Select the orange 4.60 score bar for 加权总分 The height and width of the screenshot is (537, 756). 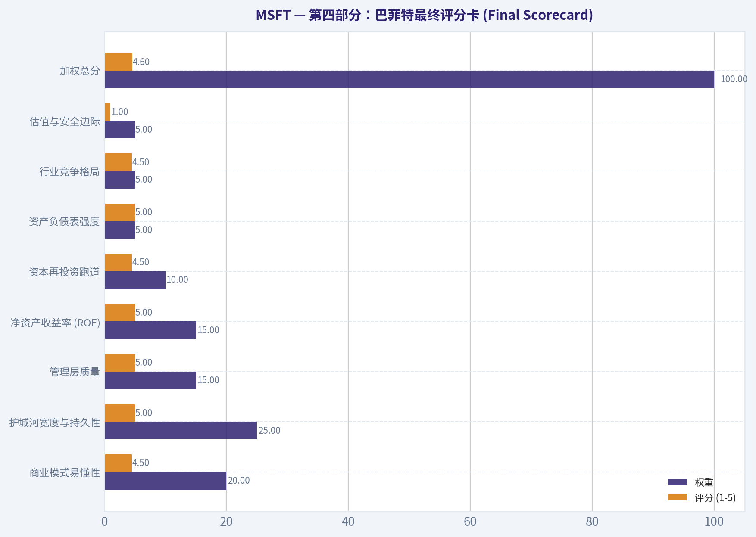(119, 62)
